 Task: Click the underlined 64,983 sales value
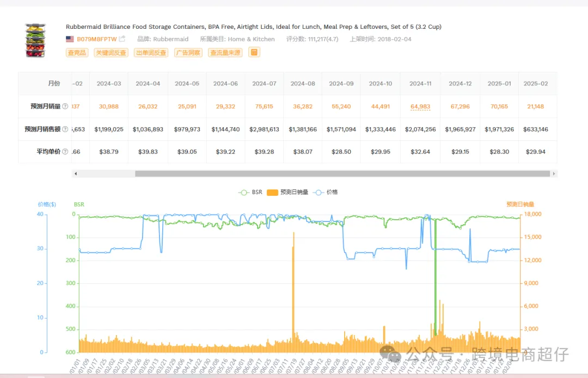point(420,107)
